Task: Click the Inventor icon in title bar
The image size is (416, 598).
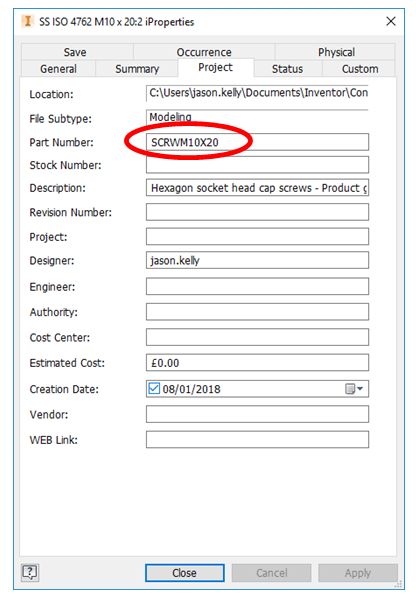Action: pyautogui.click(x=27, y=21)
